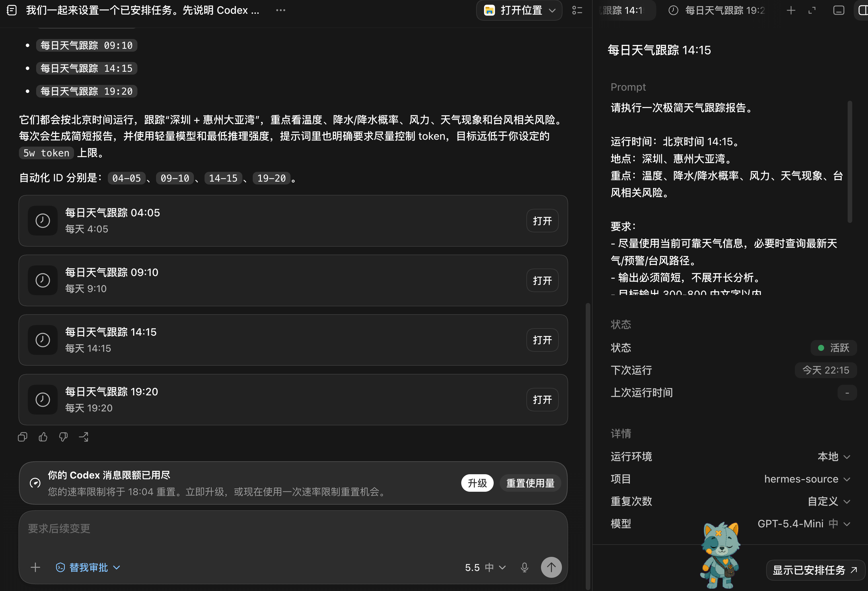This screenshot has width=868, height=591.
Task: Click clock icon of 每日天气跟踪 19:20 card
Action: (42, 399)
